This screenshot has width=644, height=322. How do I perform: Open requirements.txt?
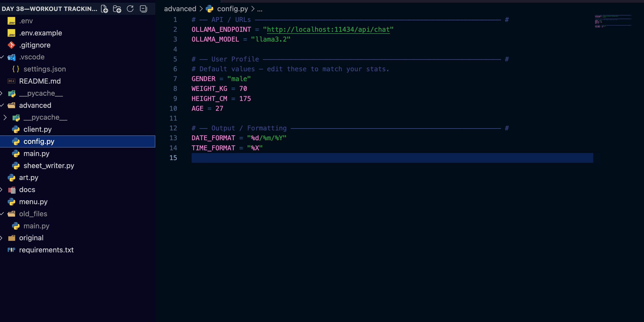(x=78, y=250)
